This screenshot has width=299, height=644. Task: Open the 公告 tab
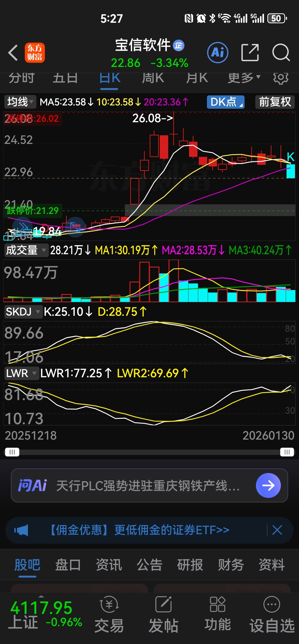(x=149, y=565)
